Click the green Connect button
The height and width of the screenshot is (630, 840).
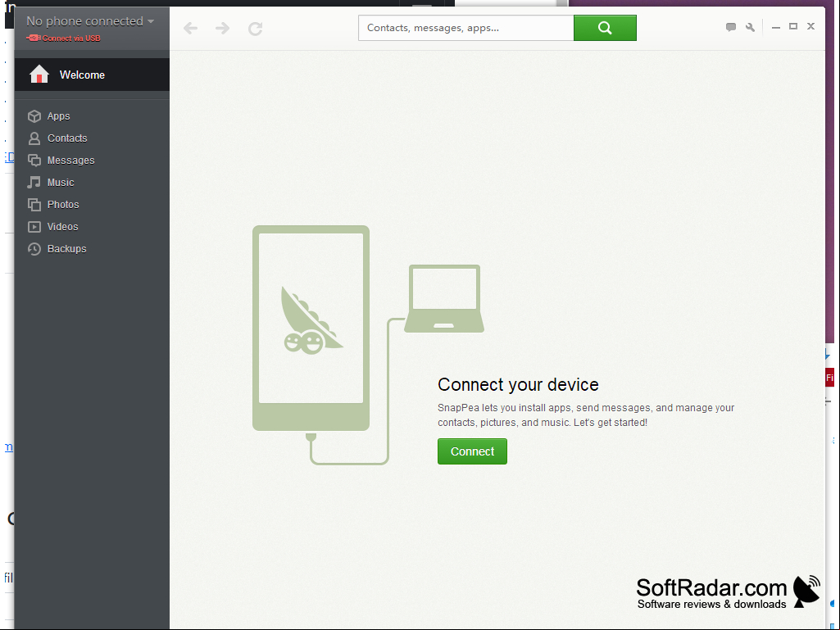[x=472, y=451]
